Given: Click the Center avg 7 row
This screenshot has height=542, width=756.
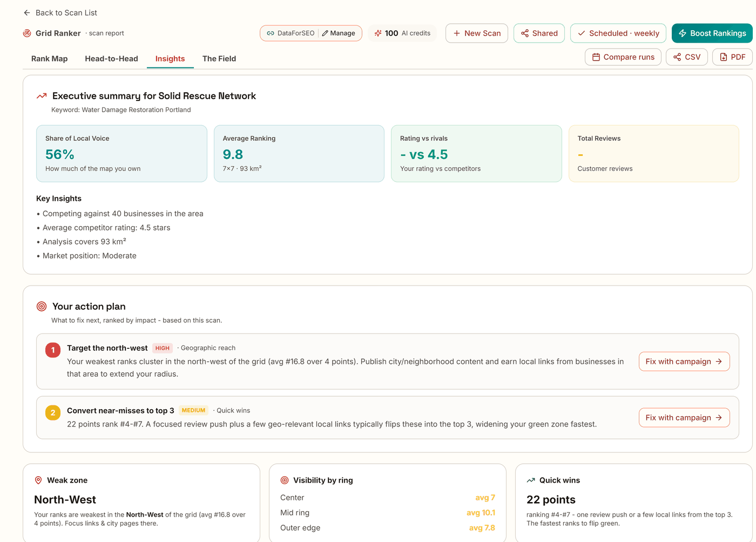Looking at the screenshot, I should (x=388, y=497).
